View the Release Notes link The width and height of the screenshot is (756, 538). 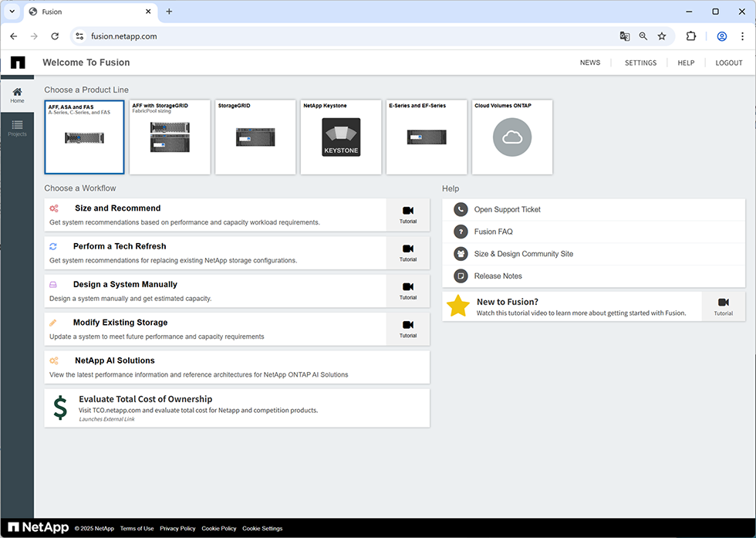pos(498,276)
